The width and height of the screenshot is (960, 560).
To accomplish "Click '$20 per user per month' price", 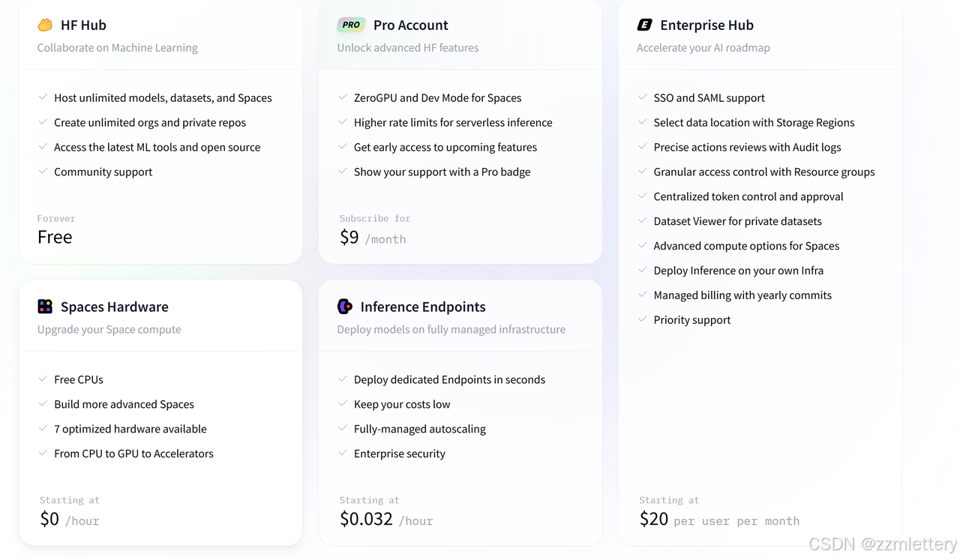I will click(x=719, y=519).
